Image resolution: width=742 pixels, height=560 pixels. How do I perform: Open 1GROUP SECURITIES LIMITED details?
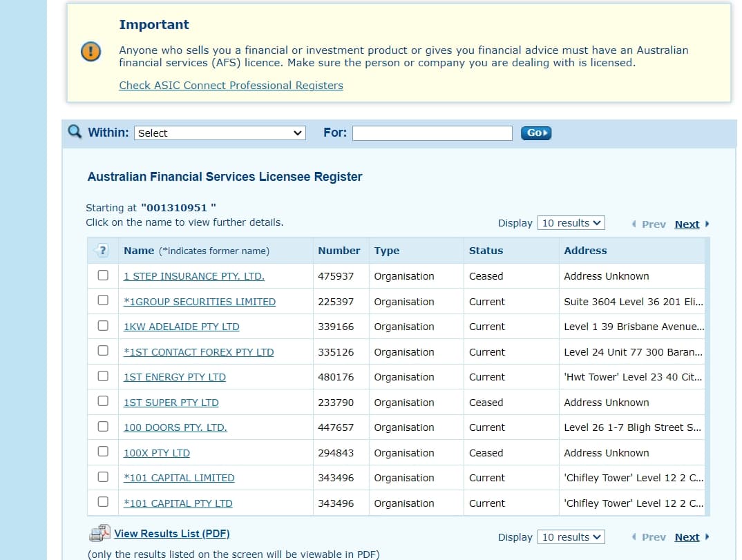[200, 302]
